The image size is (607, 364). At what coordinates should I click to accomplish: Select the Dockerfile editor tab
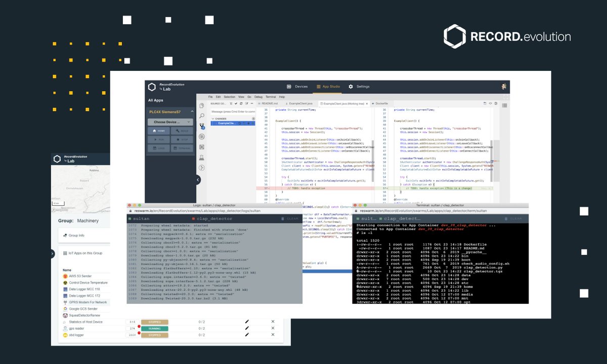pos(380,103)
